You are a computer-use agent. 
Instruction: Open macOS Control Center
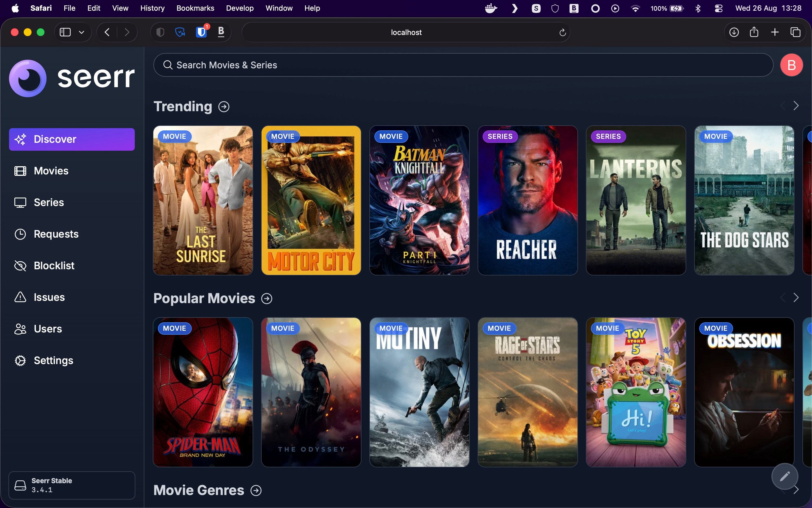point(718,8)
